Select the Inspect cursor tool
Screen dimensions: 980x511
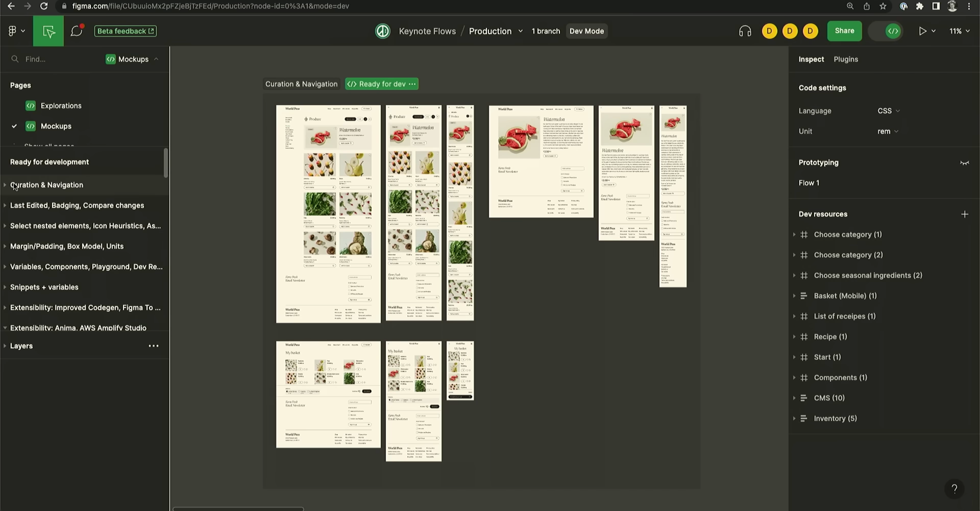point(48,31)
